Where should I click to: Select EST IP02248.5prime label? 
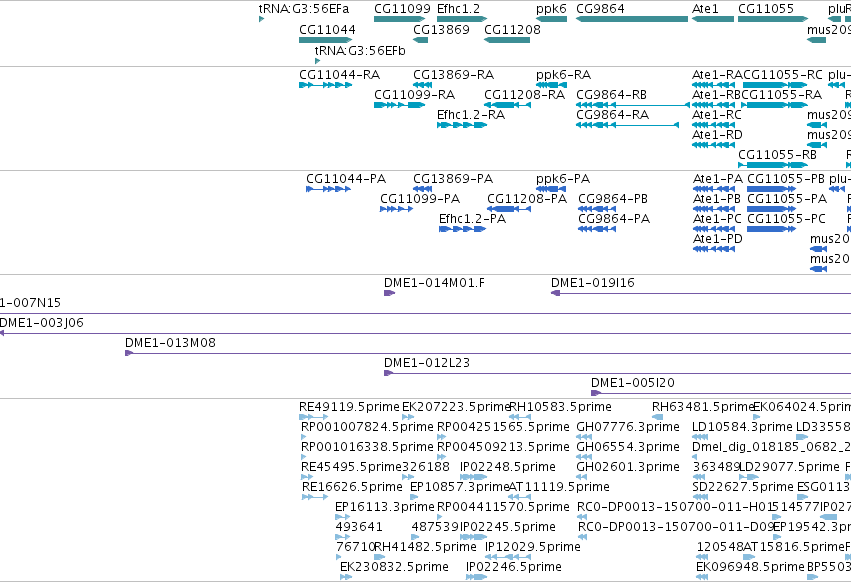click(507, 467)
